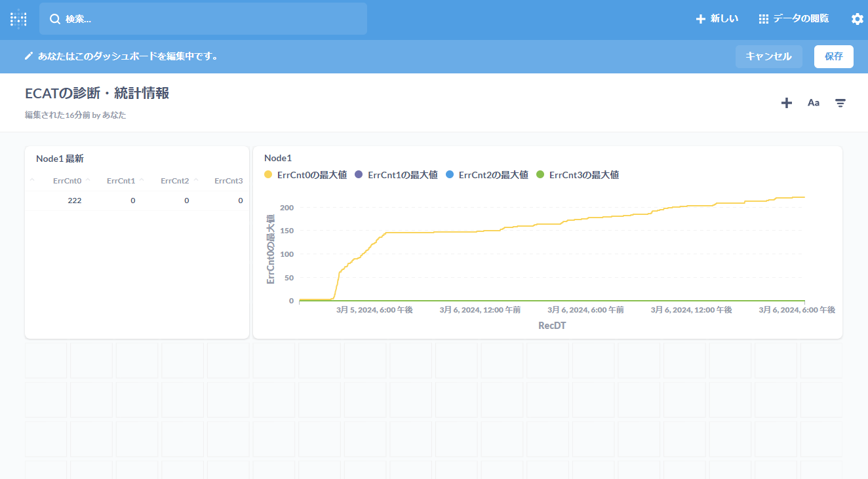Click the Metabase logo icon

click(x=18, y=19)
